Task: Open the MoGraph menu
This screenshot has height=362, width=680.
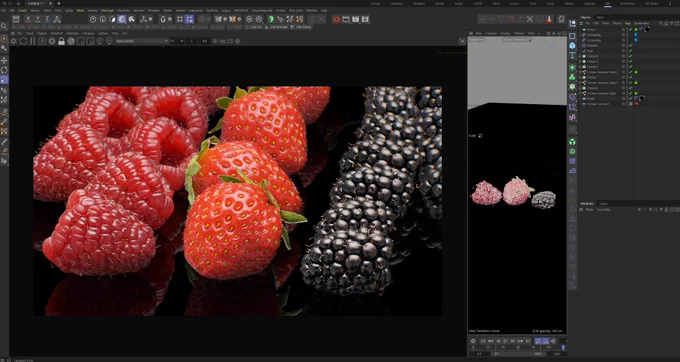Action: (107, 10)
